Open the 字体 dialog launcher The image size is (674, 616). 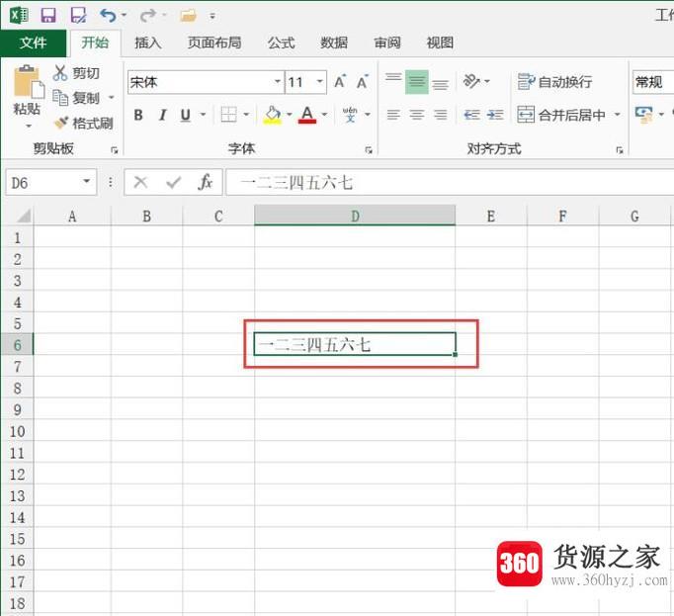point(369,149)
